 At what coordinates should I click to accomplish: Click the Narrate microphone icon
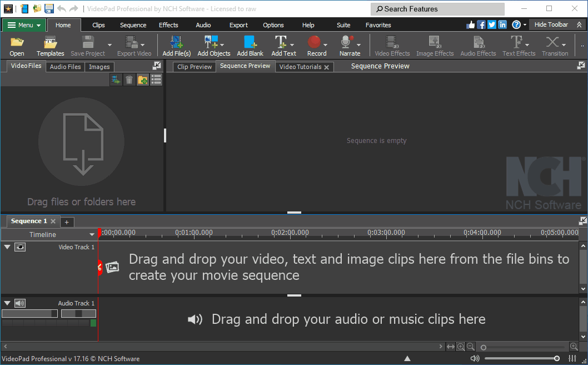pyautogui.click(x=346, y=42)
